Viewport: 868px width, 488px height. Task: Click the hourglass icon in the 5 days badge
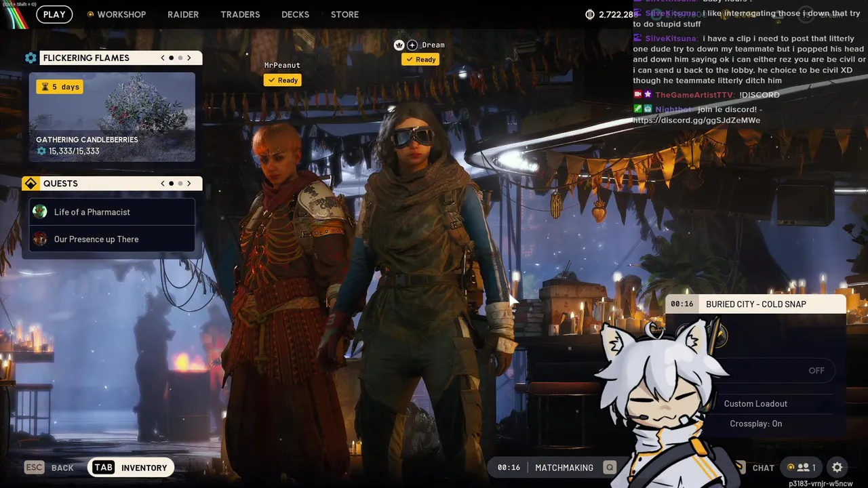click(45, 87)
